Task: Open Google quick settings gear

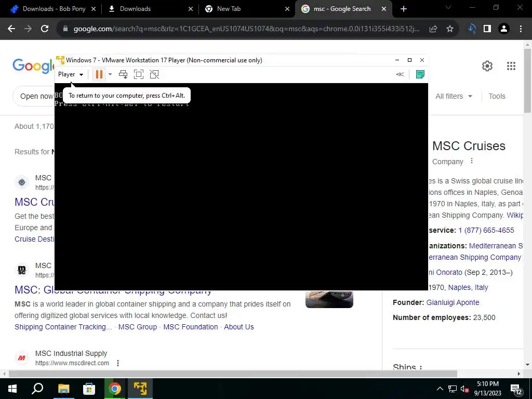Action: click(x=487, y=66)
